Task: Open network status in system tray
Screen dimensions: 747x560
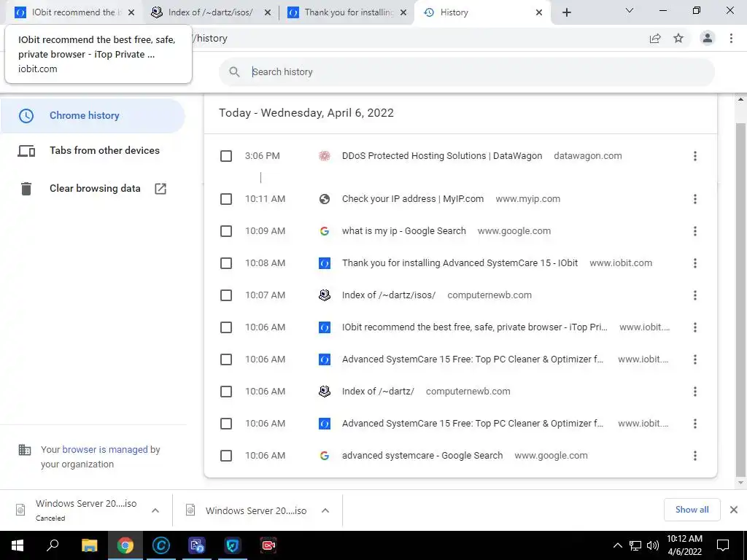Action: click(x=635, y=545)
